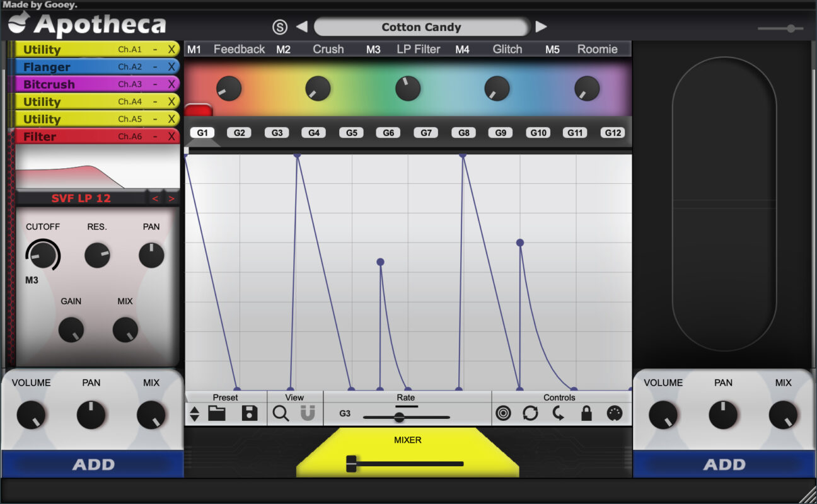Click the concentric circles icon under Controls
Viewport: 817px width, 504px height.
point(503,413)
